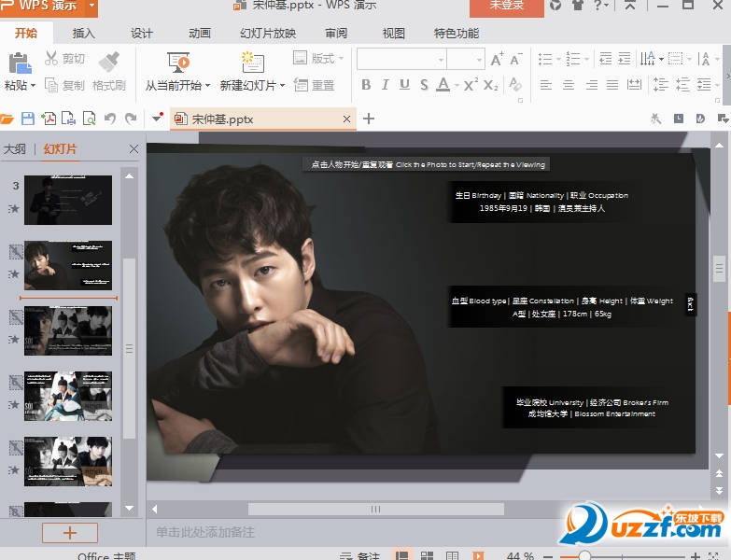Select the Format Painter brush
Screen dimensions: 731x560
(x=108, y=62)
